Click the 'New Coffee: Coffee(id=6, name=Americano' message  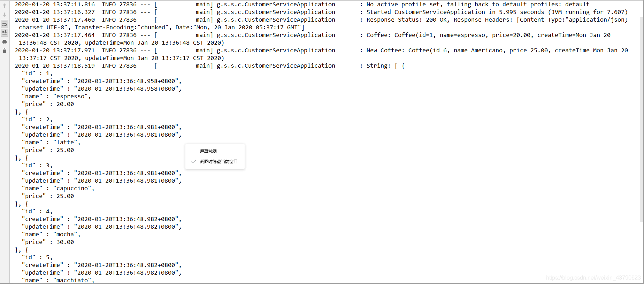click(x=497, y=50)
